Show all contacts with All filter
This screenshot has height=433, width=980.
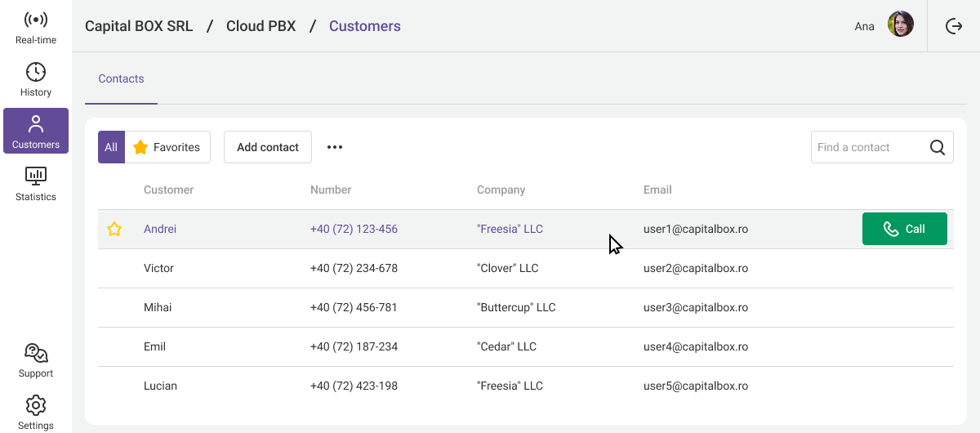click(x=111, y=148)
